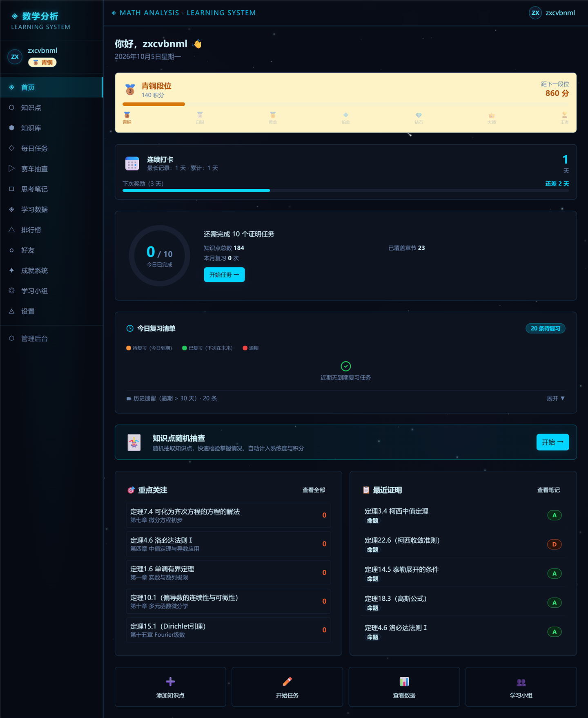Click the 开始任务 → button
The width and height of the screenshot is (588, 718).
pos(224,275)
